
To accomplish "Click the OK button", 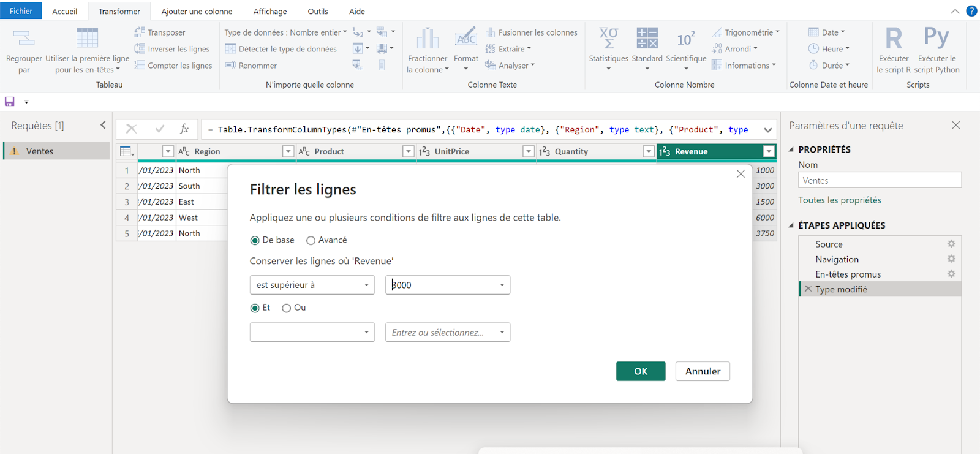I will tap(641, 371).
